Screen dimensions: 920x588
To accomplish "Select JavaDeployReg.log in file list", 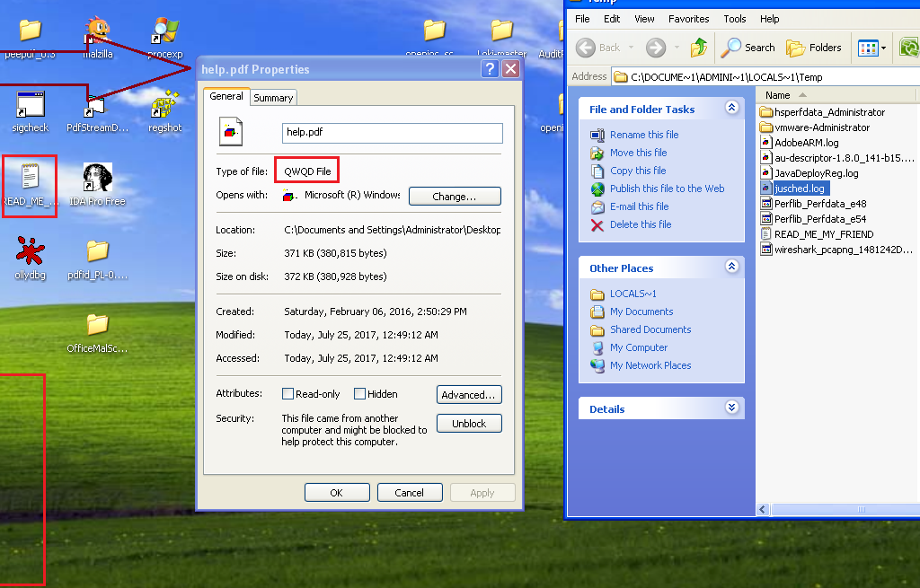I will (809, 173).
